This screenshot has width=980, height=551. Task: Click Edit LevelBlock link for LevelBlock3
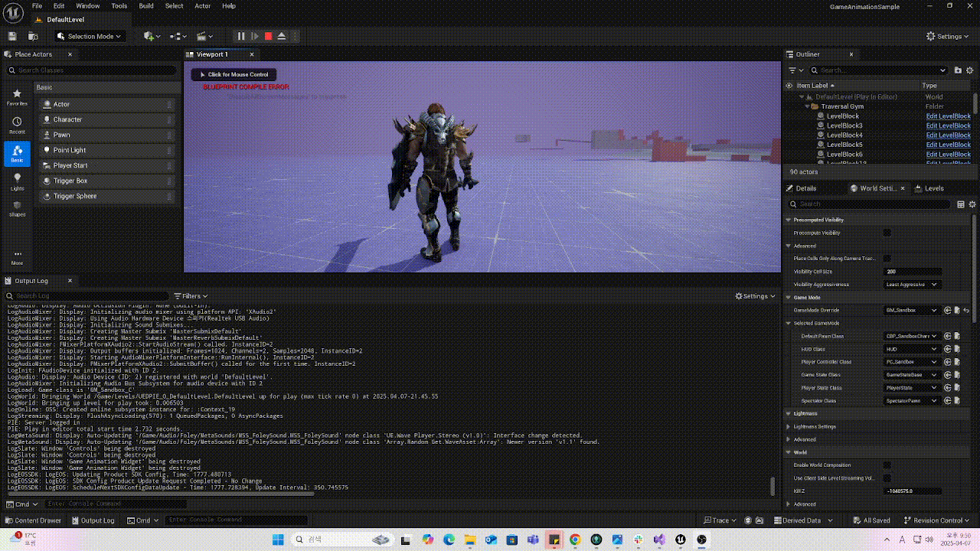[x=948, y=126]
